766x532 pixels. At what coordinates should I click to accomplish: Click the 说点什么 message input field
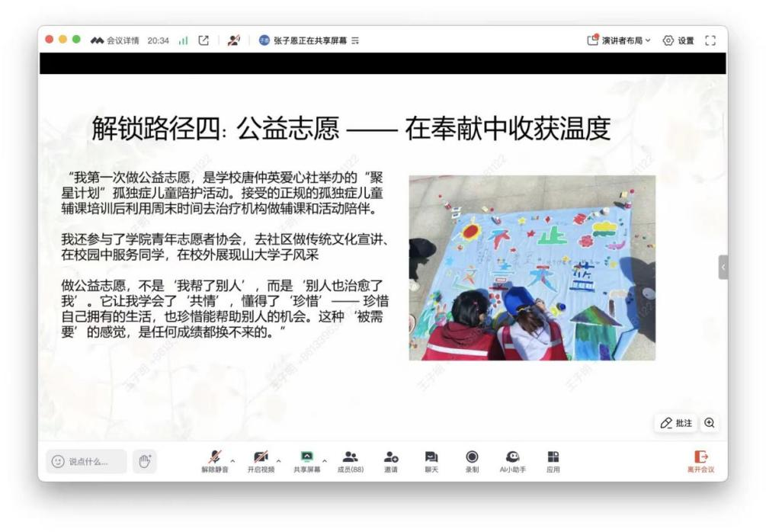[x=87, y=461]
